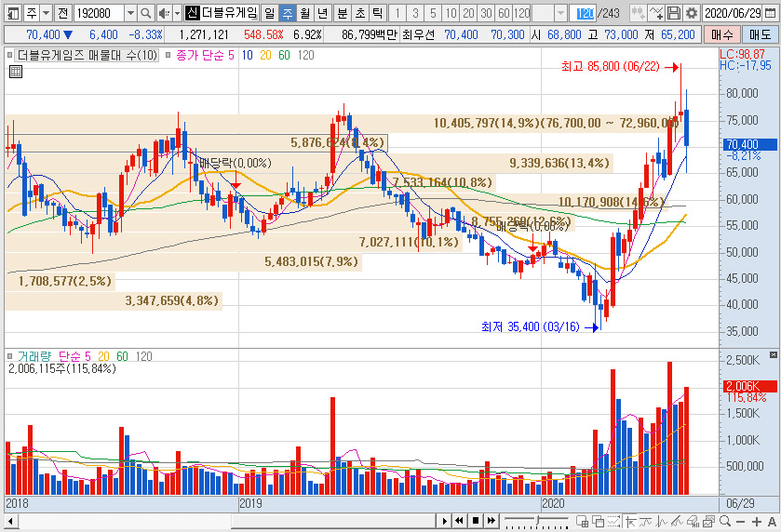
Task: Choose interval button 120
Action: click(521, 13)
